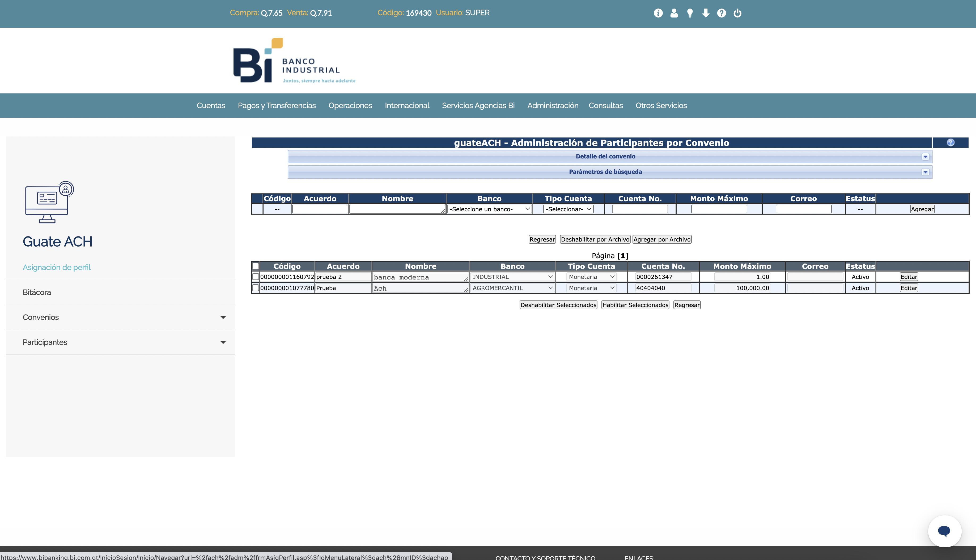Click Agregar por Archivo button

661,239
